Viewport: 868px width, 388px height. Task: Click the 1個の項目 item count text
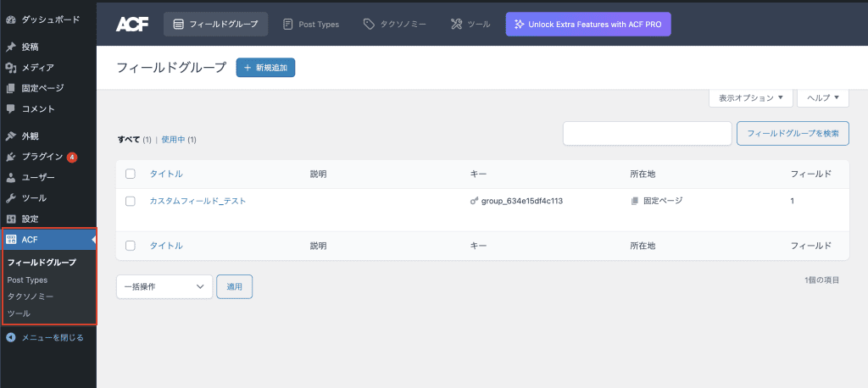coord(822,280)
